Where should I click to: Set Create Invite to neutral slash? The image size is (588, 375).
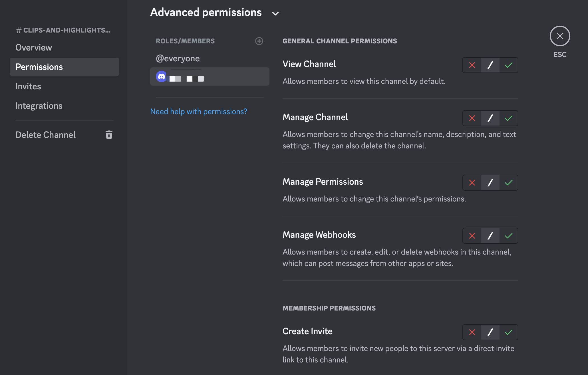click(490, 332)
